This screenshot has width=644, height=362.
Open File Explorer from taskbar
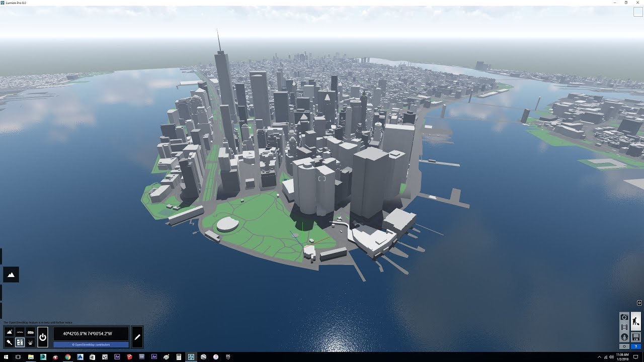click(x=31, y=357)
